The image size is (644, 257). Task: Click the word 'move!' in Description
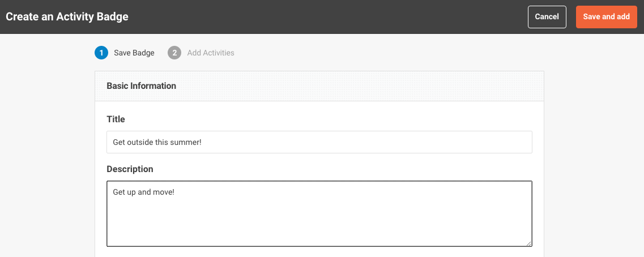point(164,192)
